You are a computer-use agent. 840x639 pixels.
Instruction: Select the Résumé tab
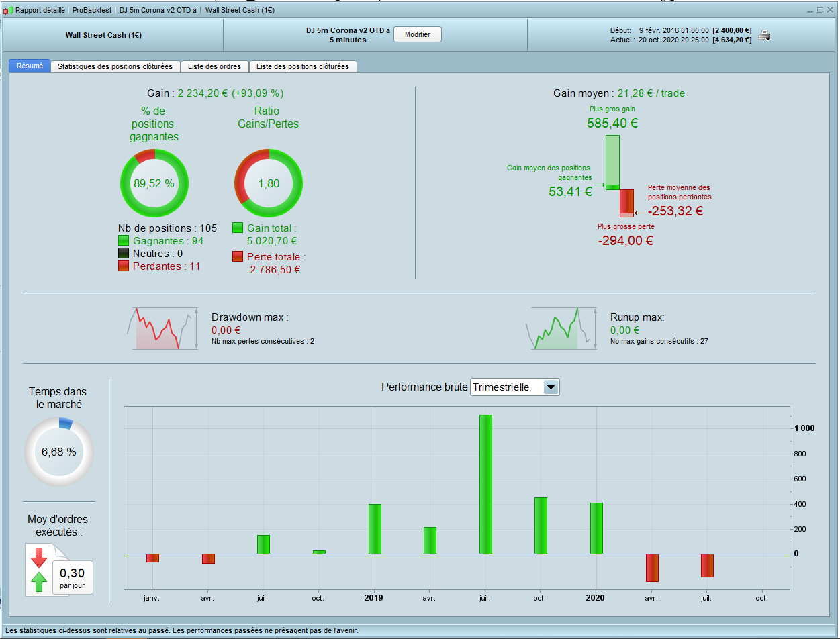(x=30, y=66)
